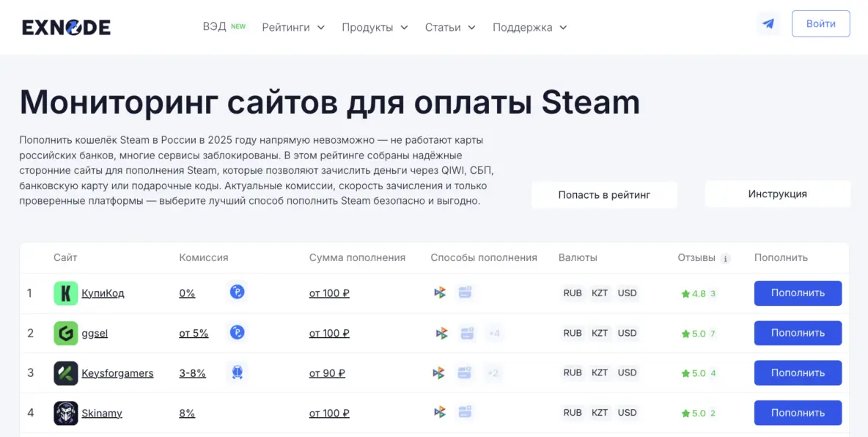The image size is (868, 437).
Task: Click the KZT currency tag for ggsel
Action: click(600, 333)
